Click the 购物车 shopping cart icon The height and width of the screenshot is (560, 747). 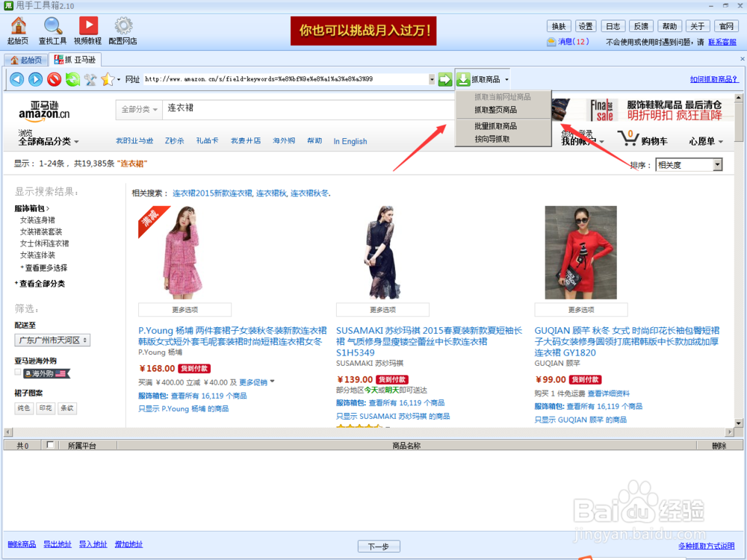click(628, 138)
